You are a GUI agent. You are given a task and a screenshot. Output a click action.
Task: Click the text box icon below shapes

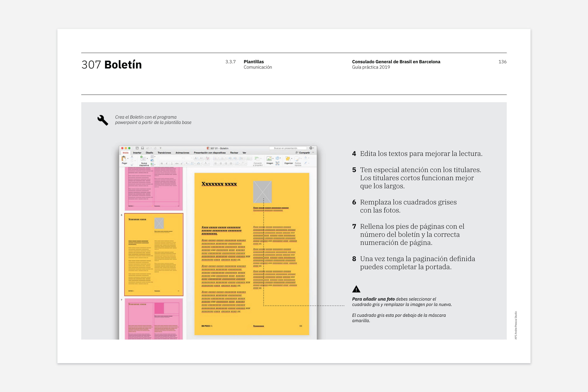coord(277,164)
